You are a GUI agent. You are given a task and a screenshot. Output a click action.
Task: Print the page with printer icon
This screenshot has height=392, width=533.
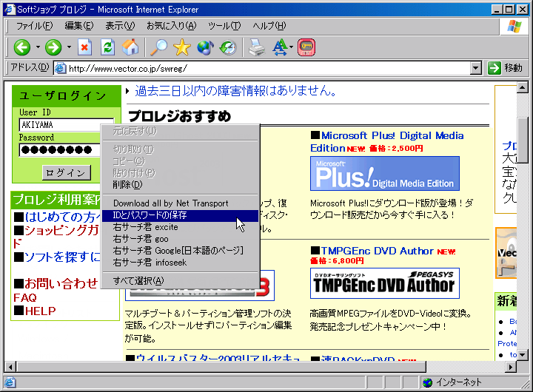tap(257, 47)
